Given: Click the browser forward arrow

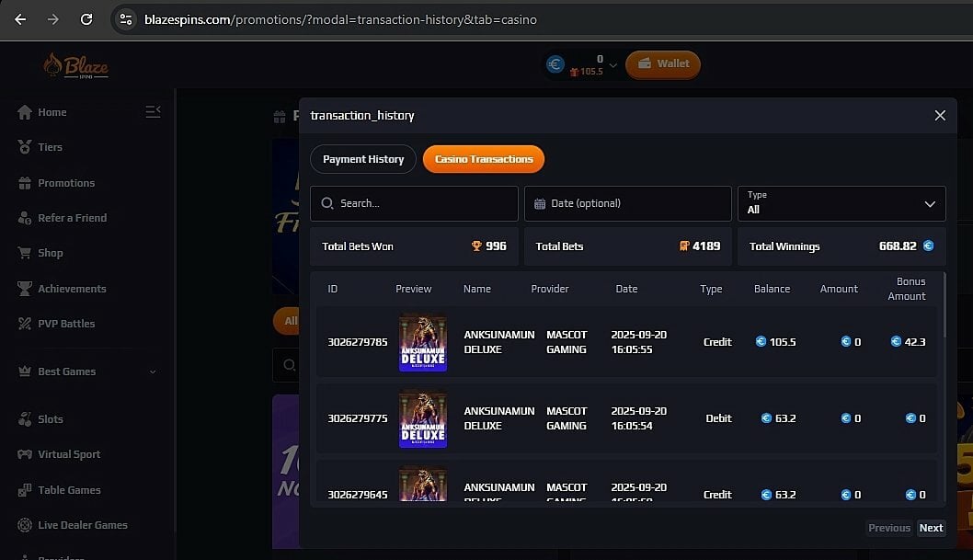Looking at the screenshot, I should [53, 19].
